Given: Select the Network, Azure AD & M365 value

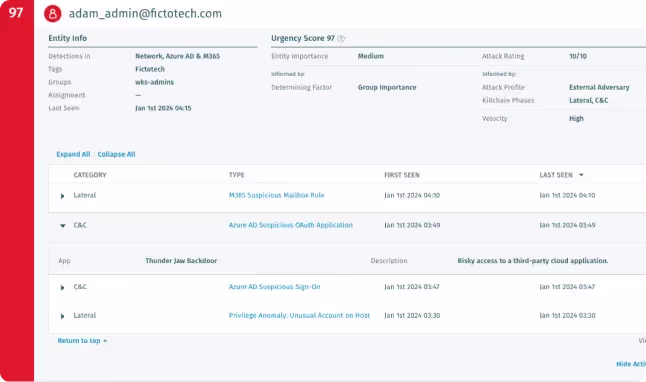Looking at the screenshot, I should coord(178,56).
